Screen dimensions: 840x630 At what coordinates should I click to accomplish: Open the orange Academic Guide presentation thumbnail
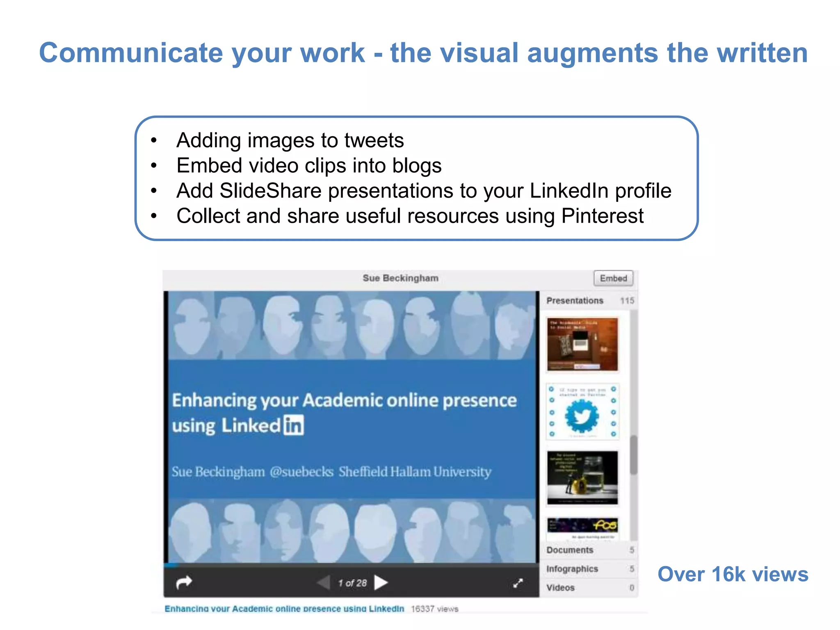582,344
